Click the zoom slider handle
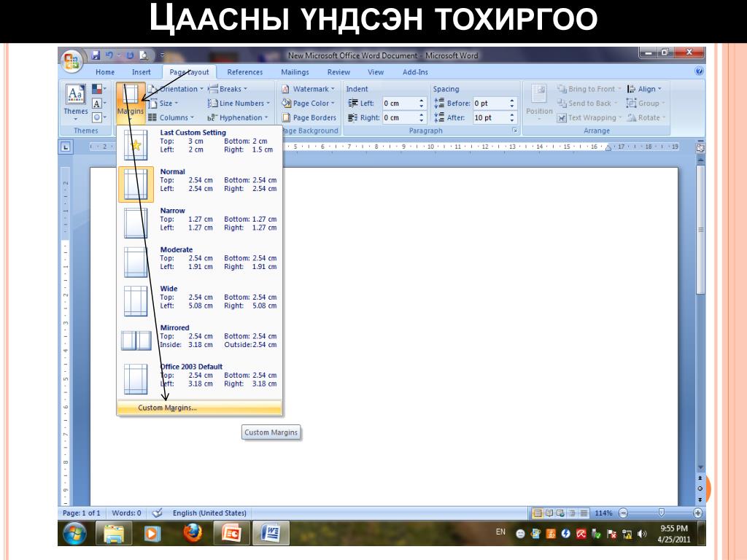The width and height of the screenshot is (747, 560). tap(661, 513)
